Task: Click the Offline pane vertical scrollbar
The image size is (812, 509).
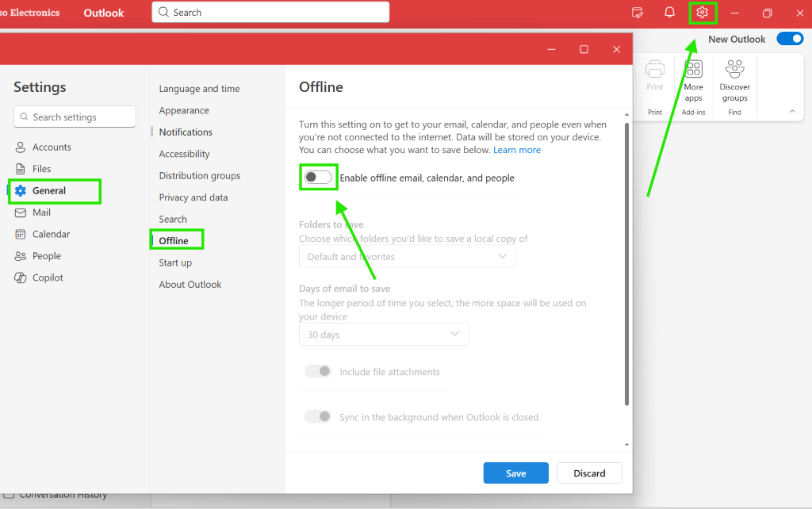Action: click(x=626, y=264)
